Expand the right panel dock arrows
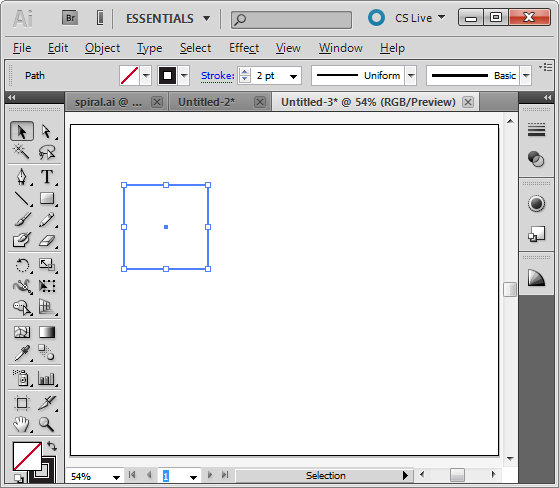559x488 pixels. point(548,97)
